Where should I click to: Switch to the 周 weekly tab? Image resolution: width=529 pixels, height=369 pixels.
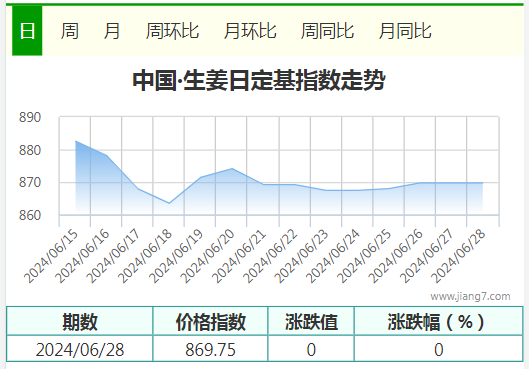pyautogui.click(x=70, y=31)
